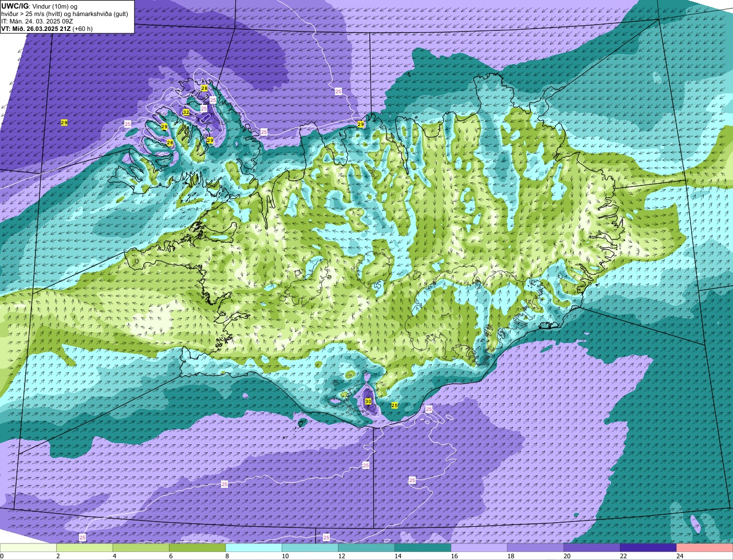The image size is (733, 560).
Task: Select the lavender 16–18 m/s legend swatch
Action: (x=479, y=548)
